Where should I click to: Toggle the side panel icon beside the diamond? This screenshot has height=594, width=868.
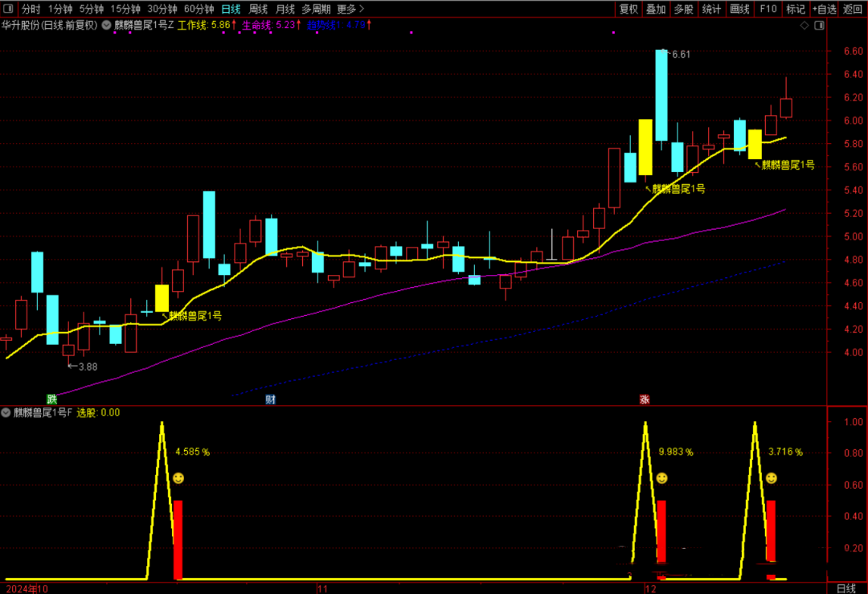819,26
